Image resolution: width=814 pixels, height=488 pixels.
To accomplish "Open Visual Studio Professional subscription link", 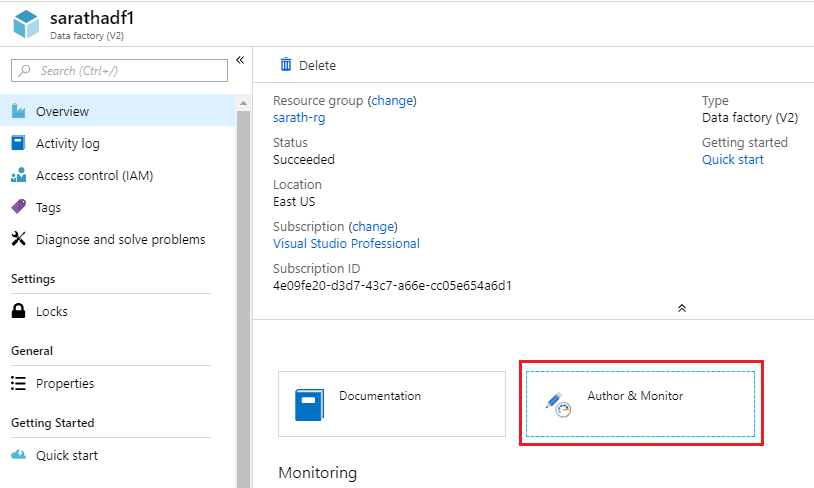I will point(346,243).
